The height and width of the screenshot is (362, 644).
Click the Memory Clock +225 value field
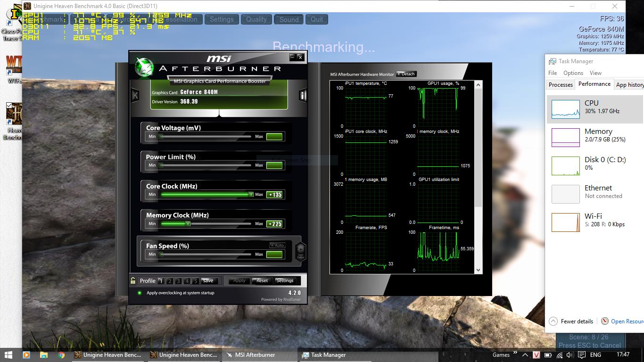[274, 224]
